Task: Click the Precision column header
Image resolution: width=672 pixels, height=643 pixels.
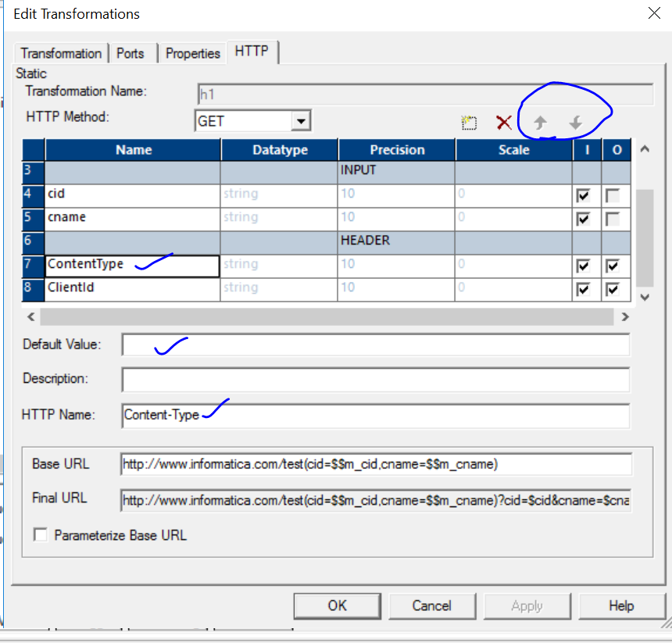Action: [x=397, y=149]
